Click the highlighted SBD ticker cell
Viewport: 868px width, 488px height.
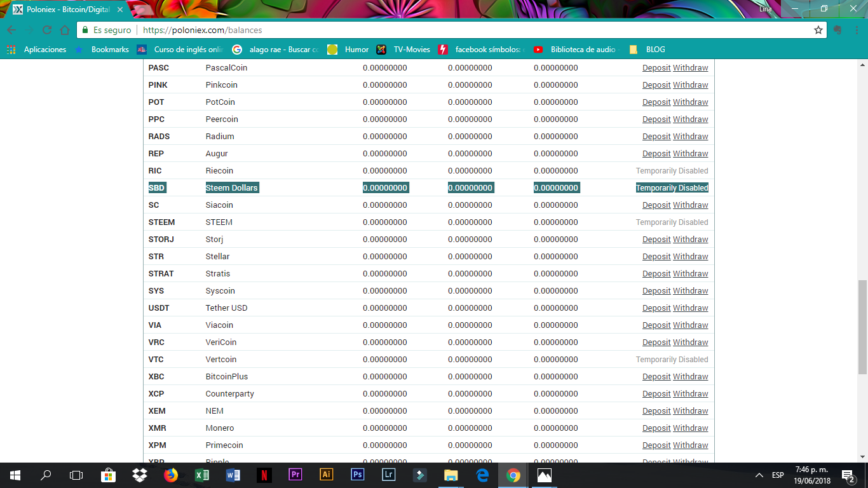pos(157,188)
